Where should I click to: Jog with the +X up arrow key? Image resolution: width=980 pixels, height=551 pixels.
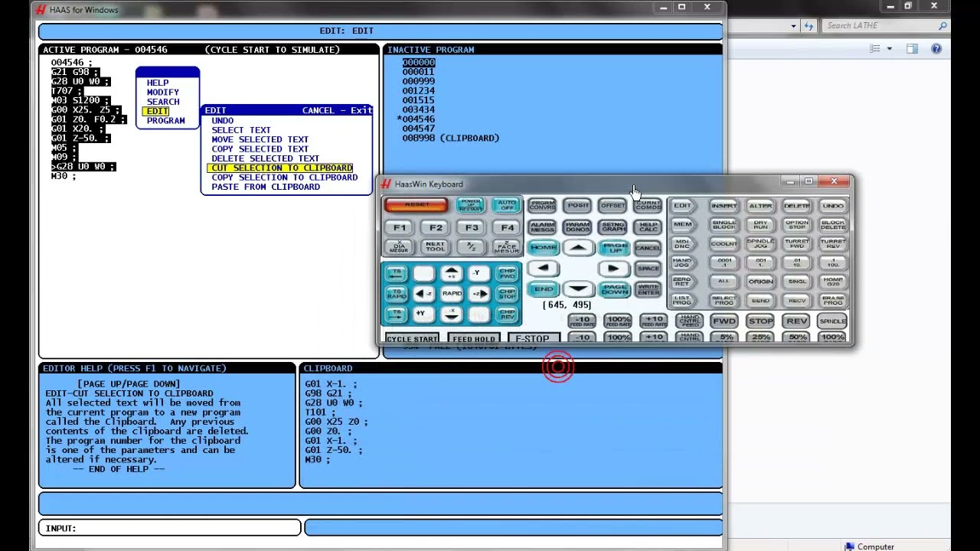click(x=451, y=273)
